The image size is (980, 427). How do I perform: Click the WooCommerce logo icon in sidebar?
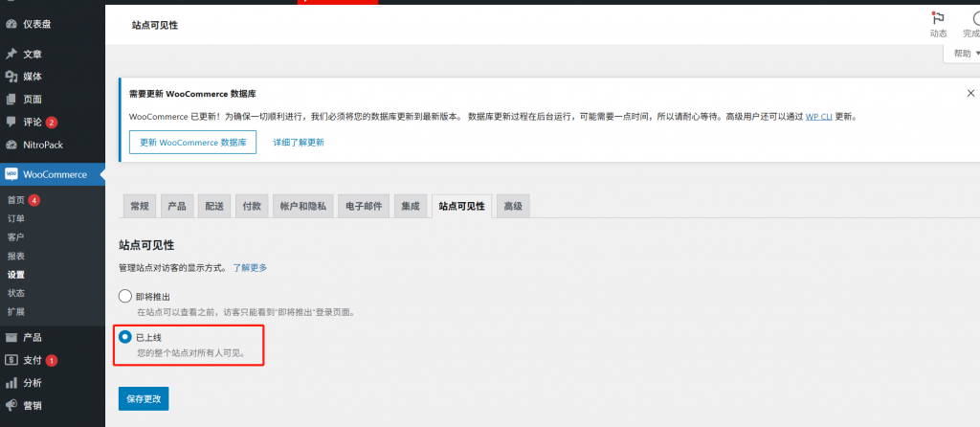11,174
